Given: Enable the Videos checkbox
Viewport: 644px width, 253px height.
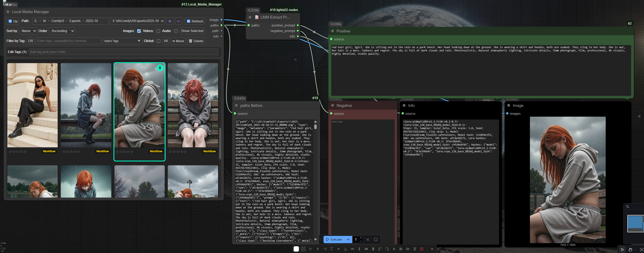Looking at the screenshot, I should (158, 31).
